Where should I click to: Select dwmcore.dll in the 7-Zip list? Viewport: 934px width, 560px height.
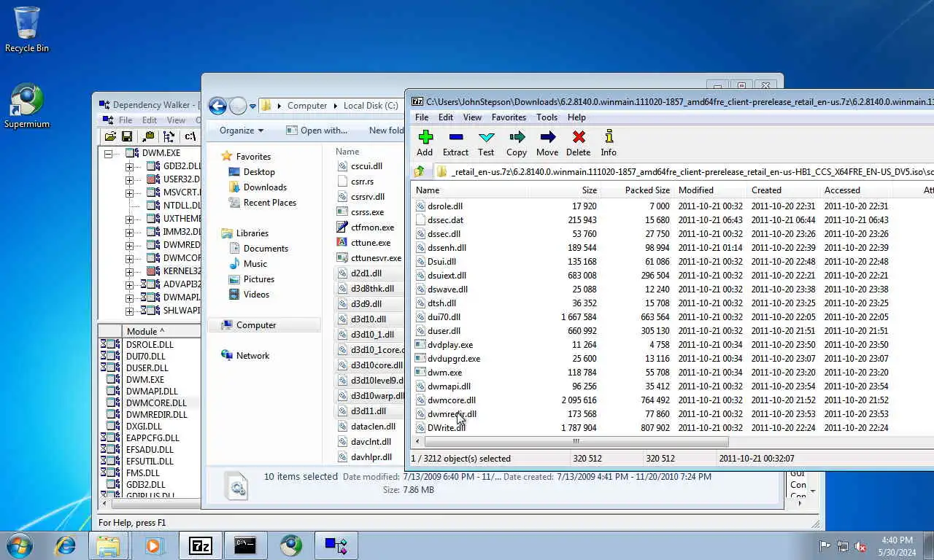pos(451,400)
